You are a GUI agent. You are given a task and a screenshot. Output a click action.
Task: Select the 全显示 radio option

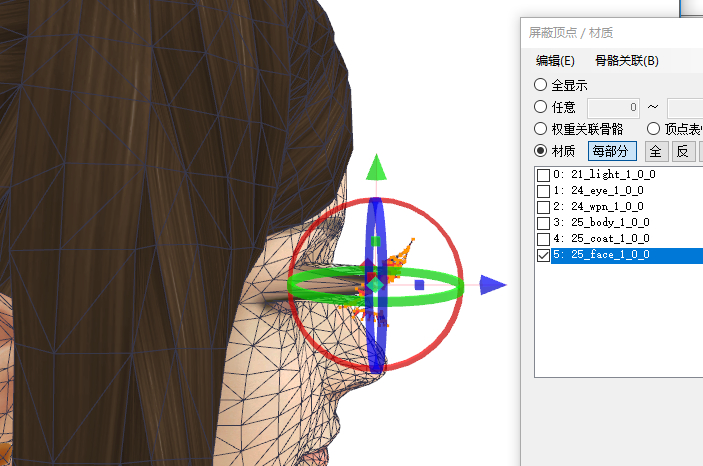click(540, 85)
